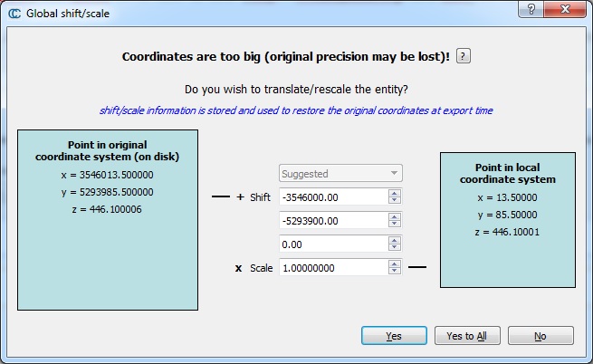Increase the -5293900.00 shift with up arrow

[x=395, y=216]
